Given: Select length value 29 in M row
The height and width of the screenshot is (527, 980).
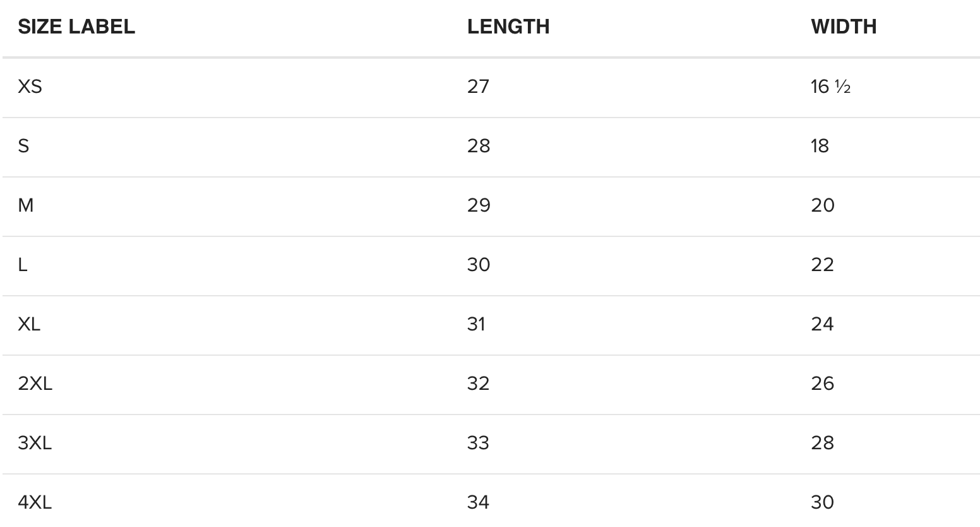Looking at the screenshot, I should [x=479, y=205].
